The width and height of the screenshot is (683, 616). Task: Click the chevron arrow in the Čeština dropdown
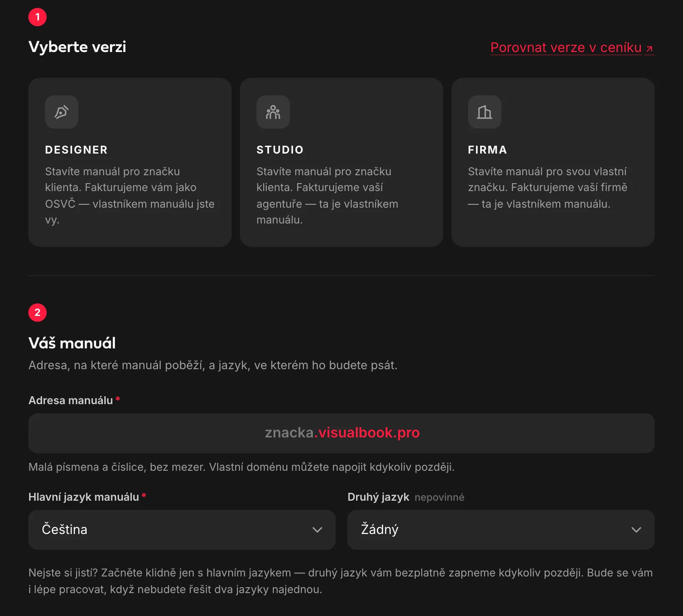(x=317, y=530)
